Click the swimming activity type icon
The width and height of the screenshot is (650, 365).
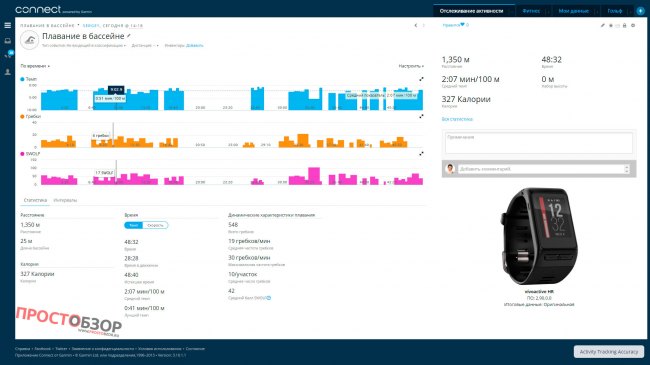click(29, 40)
